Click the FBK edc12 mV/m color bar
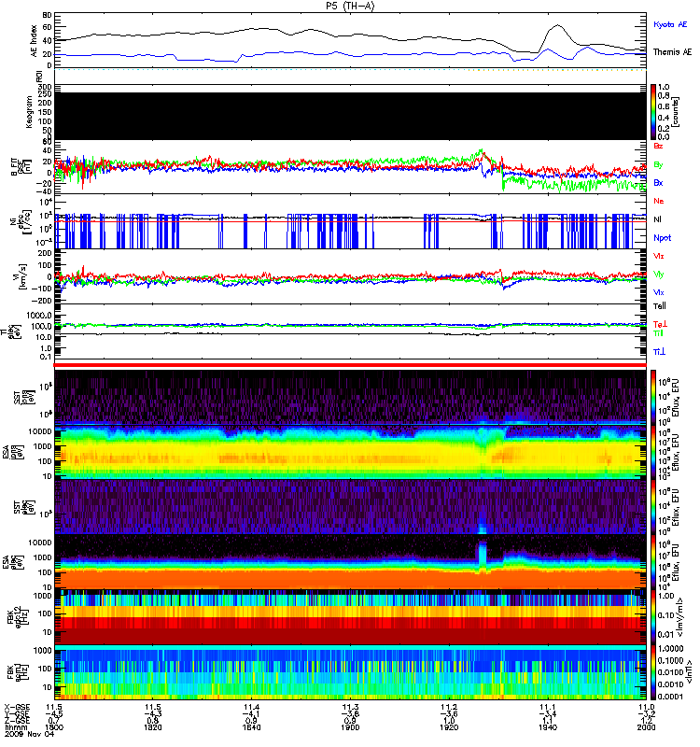This screenshot has height=747, width=700. point(653,617)
